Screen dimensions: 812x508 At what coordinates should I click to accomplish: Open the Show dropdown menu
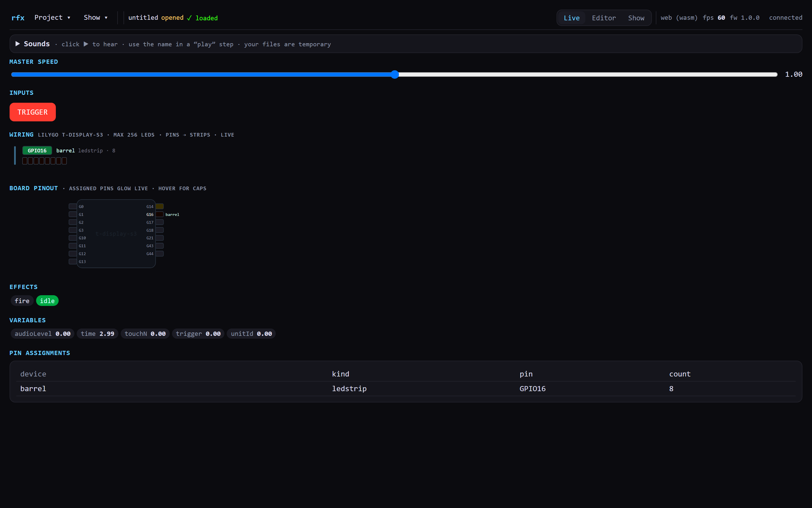[95, 17]
